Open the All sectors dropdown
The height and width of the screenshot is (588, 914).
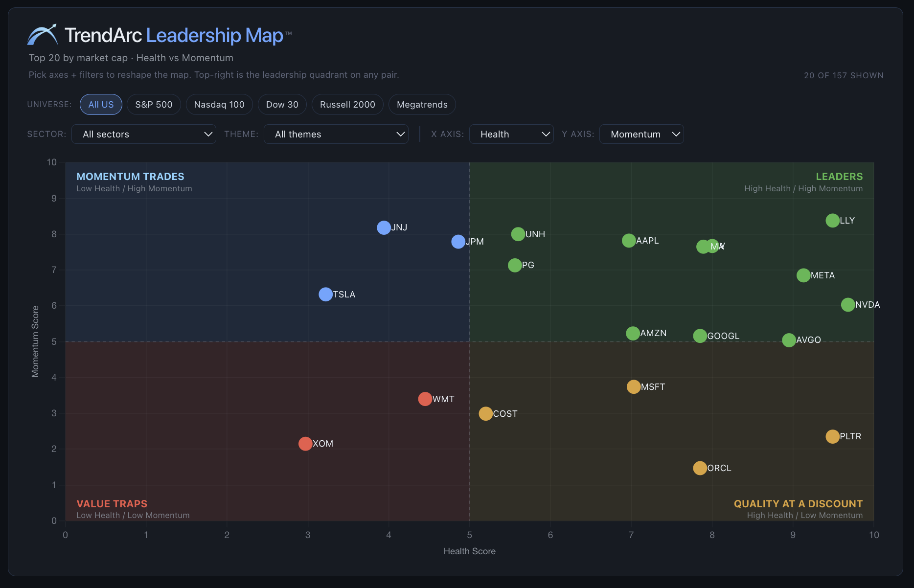(x=144, y=134)
